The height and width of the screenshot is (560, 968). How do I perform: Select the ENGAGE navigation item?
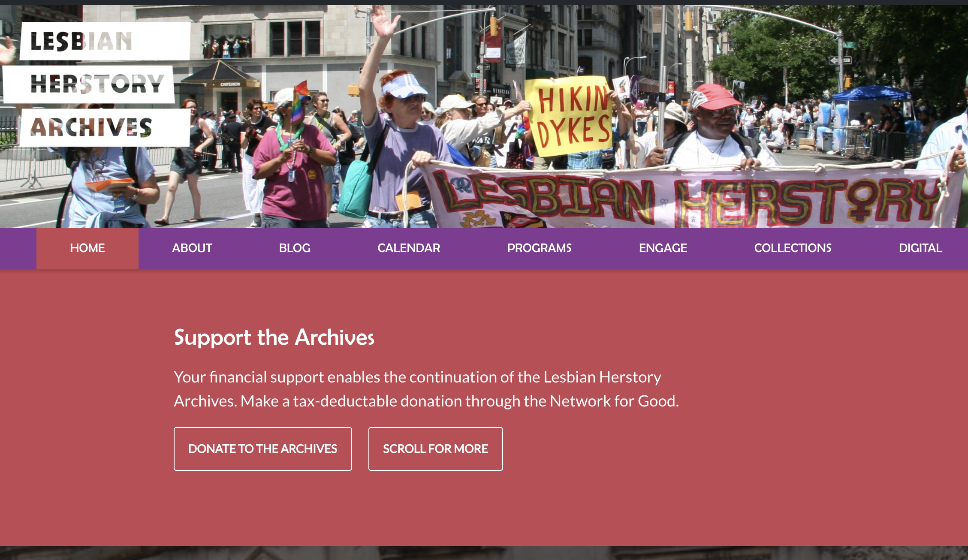[x=663, y=248]
